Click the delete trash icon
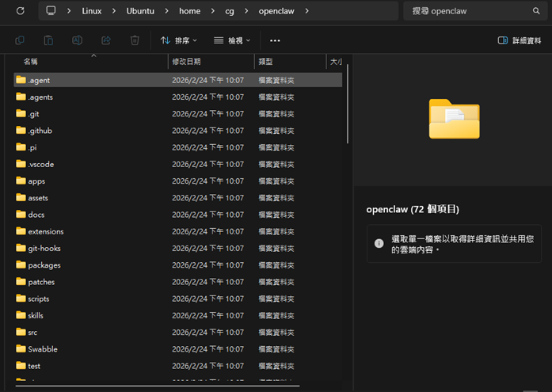Image resolution: width=552 pixels, height=392 pixels. click(135, 40)
